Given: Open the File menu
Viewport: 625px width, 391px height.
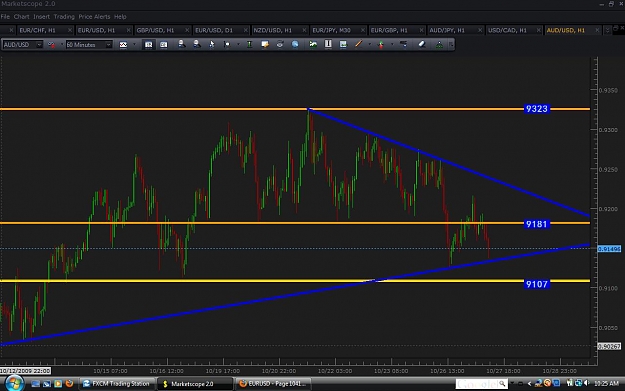Looking at the screenshot, I should click(x=5, y=17).
